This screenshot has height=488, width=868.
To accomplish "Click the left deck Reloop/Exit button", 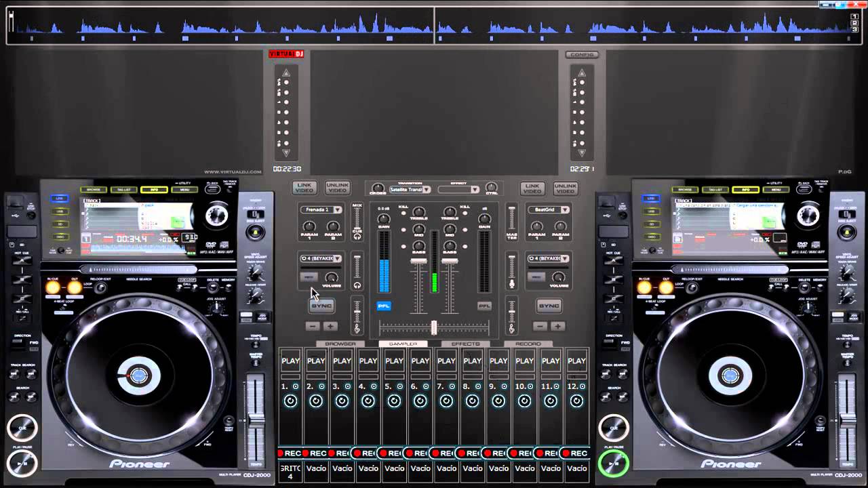I will 100,288.
